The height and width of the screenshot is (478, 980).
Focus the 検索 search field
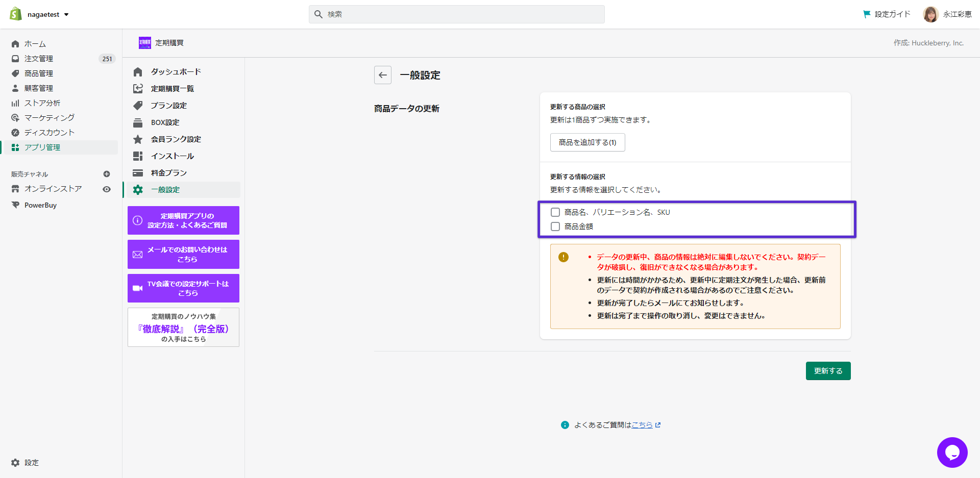pyautogui.click(x=457, y=14)
